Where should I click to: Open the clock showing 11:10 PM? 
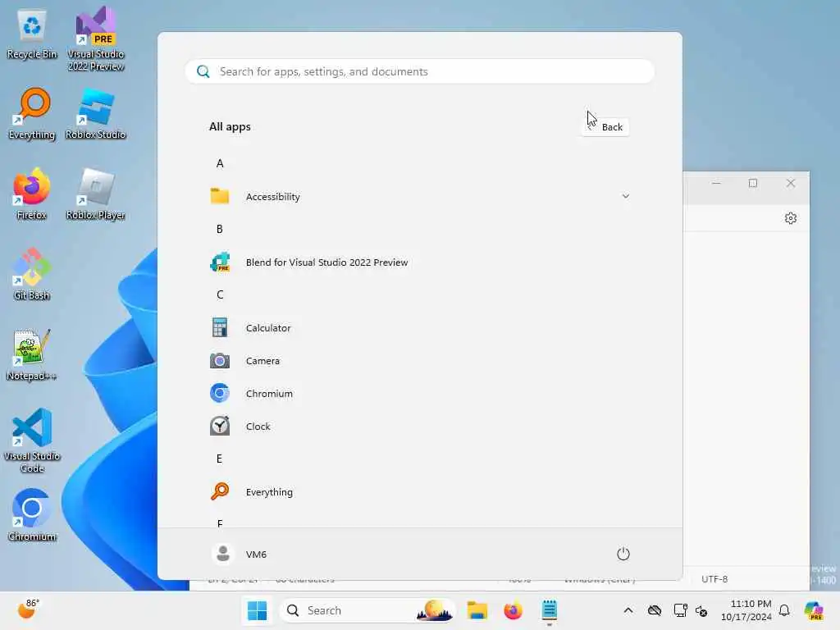pyautogui.click(x=746, y=610)
